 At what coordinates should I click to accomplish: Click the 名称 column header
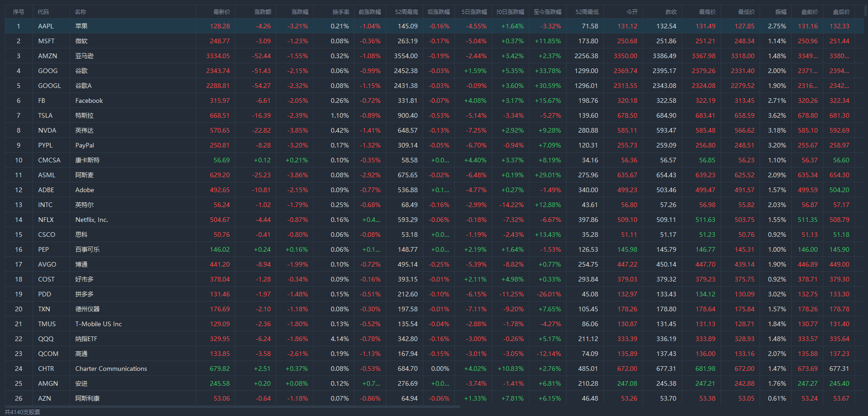click(x=80, y=12)
